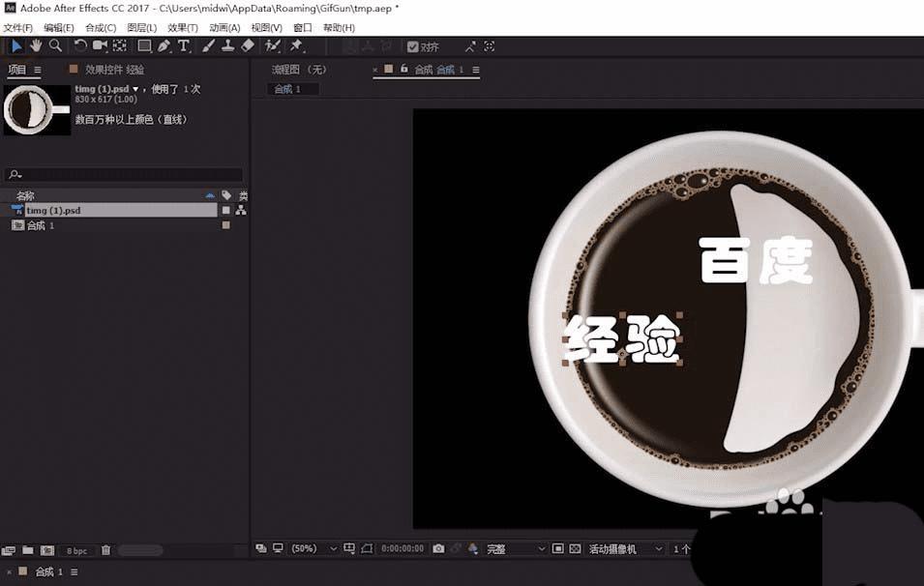Sort project items by 名称 column header

pyautogui.click(x=25, y=195)
